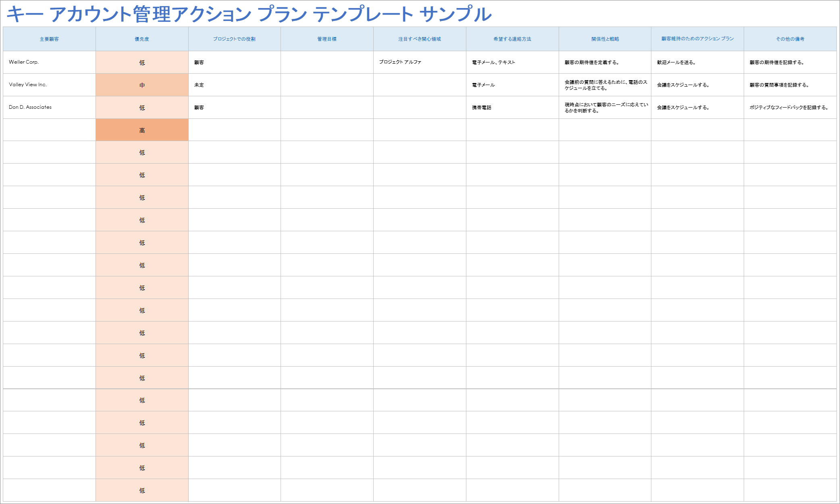Click the 管理目標 header cell
The height and width of the screenshot is (504, 840).
(327, 39)
